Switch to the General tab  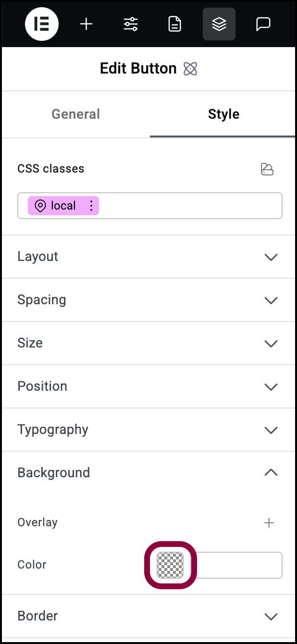pyautogui.click(x=75, y=114)
